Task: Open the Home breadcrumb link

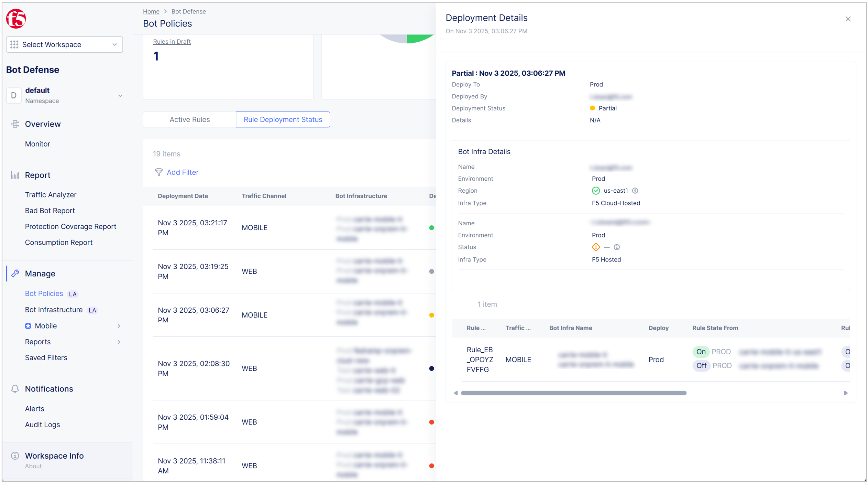Action: click(x=151, y=11)
